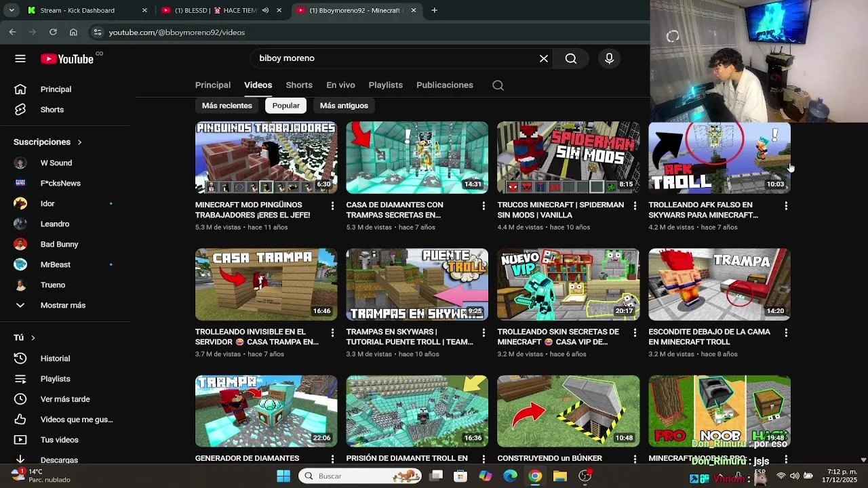Mute audio on the BLESSD tab

[265, 10]
